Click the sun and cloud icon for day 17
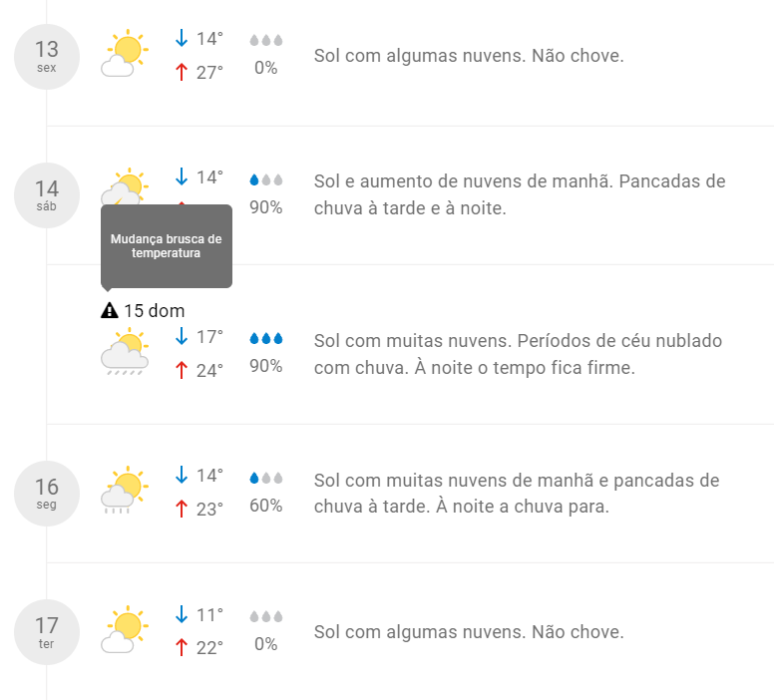This screenshot has width=774, height=700. 125,629
